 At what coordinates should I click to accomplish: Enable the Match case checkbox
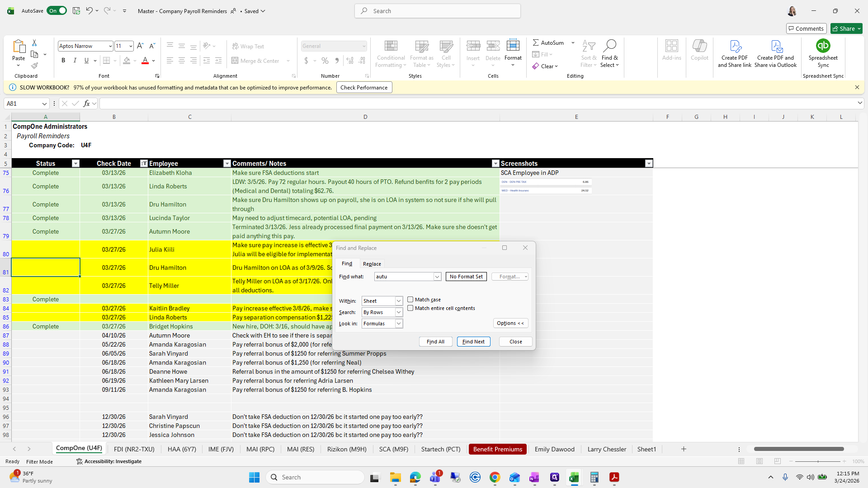tap(410, 300)
